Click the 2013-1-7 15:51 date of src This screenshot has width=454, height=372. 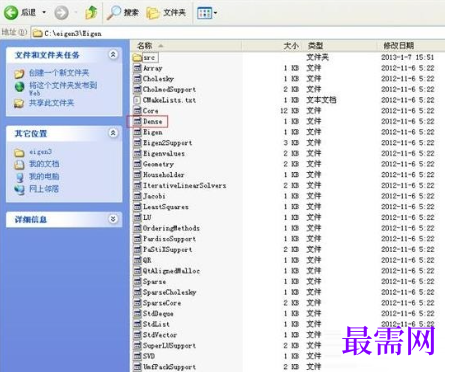(x=408, y=57)
